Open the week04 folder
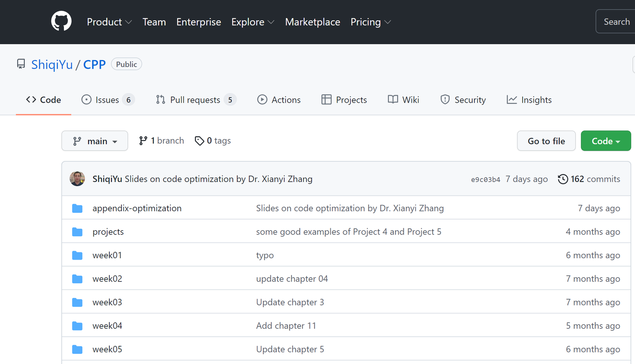This screenshot has width=635, height=364. pos(107,326)
